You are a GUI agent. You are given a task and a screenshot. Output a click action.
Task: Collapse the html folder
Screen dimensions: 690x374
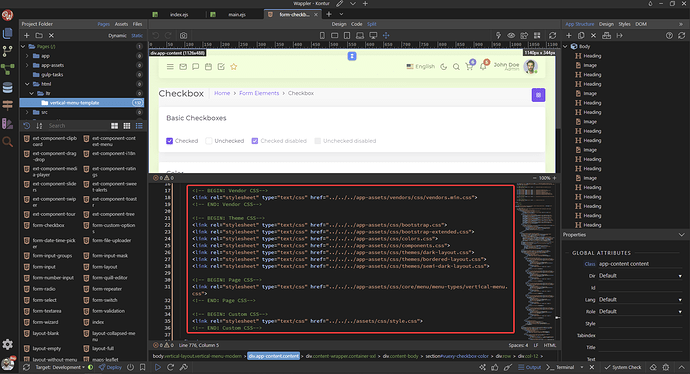click(27, 84)
